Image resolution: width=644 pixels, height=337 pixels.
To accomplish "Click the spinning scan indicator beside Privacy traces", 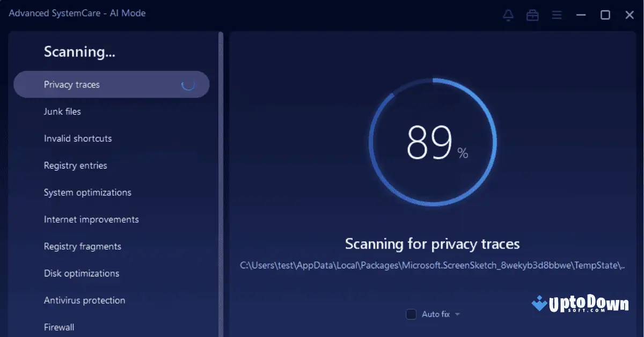I will [188, 84].
